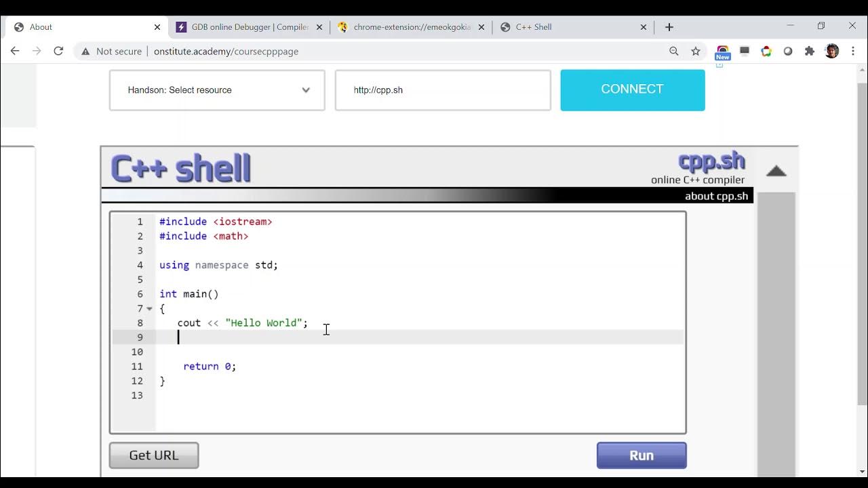Close the GDB online Debugger tab
Image resolution: width=868 pixels, height=488 pixels.
tap(319, 27)
